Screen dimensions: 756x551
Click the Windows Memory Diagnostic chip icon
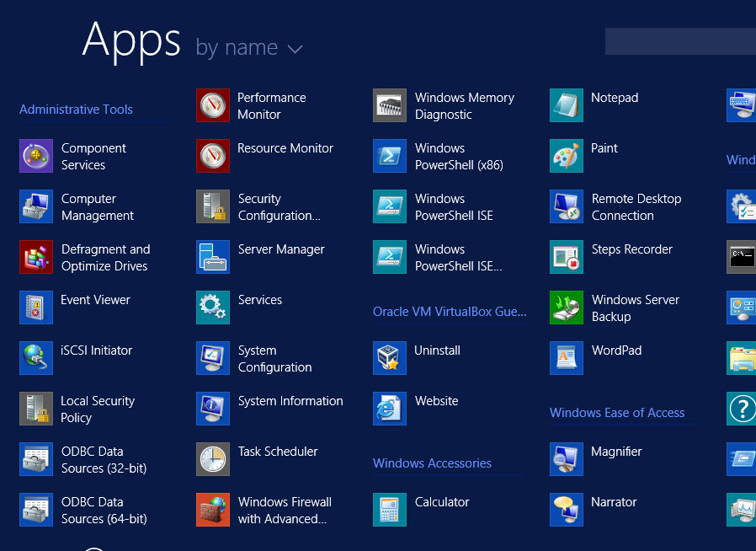[x=390, y=106]
